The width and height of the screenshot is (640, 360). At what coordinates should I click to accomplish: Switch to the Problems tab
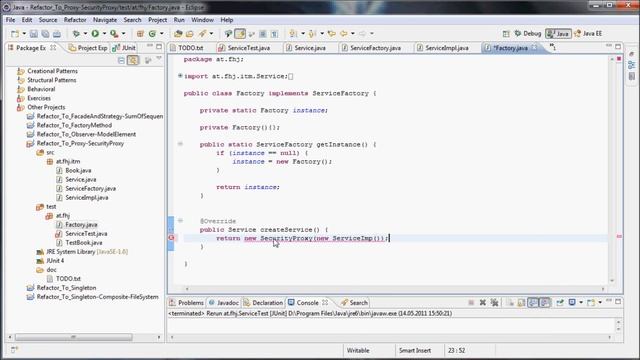[187, 302]
